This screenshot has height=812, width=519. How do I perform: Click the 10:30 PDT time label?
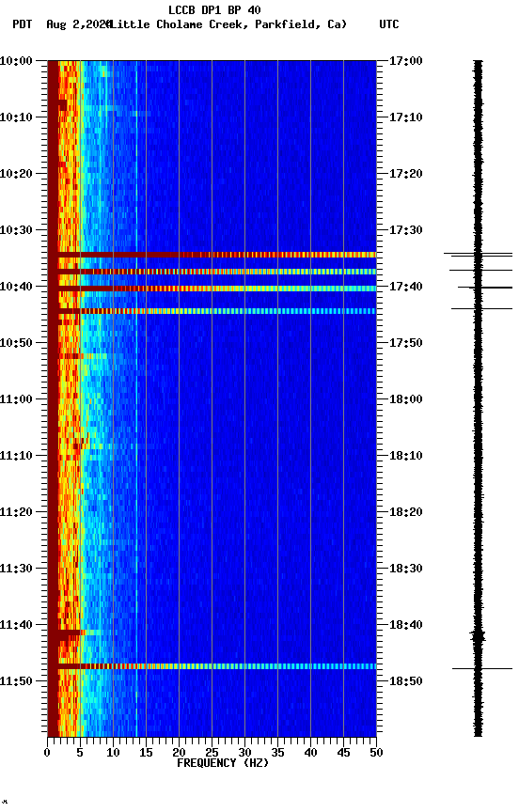(x=16, y=230)
